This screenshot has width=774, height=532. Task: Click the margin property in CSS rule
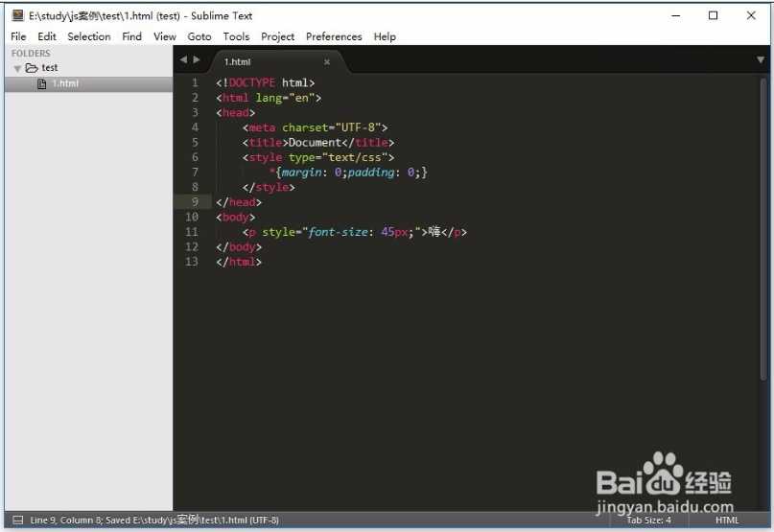[301, 173]
